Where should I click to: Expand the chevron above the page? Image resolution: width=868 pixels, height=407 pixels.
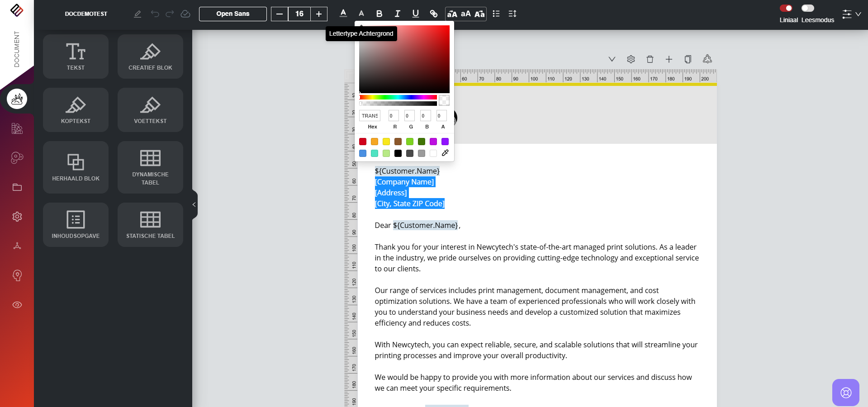tap(612, 59)
